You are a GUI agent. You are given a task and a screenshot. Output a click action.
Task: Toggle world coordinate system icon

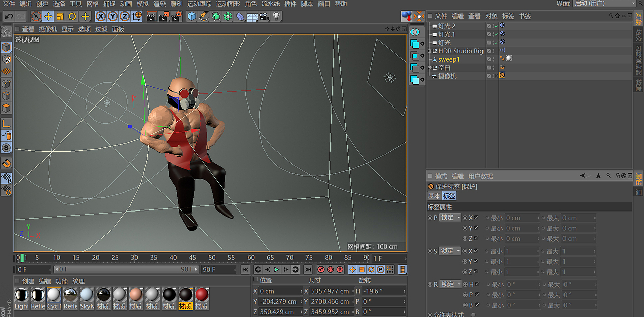coord(137,16)
